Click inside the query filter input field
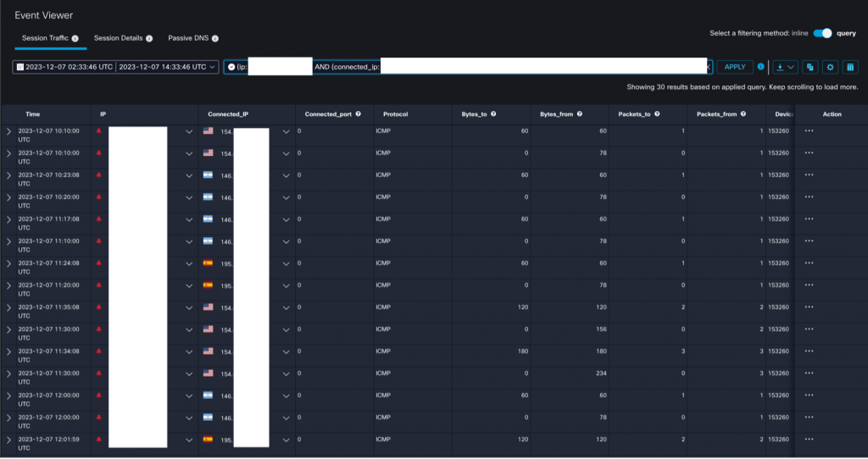The height and width of the screenshot is (459, 868). pyautogui.click(x=509, y=66)
